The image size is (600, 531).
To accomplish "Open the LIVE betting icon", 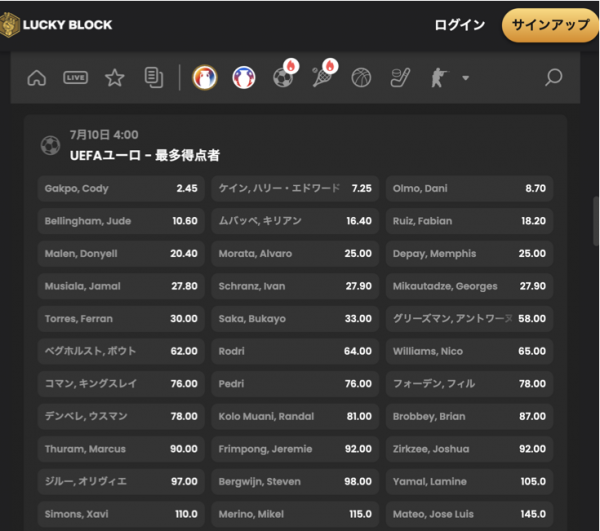I will click(75, 78).
